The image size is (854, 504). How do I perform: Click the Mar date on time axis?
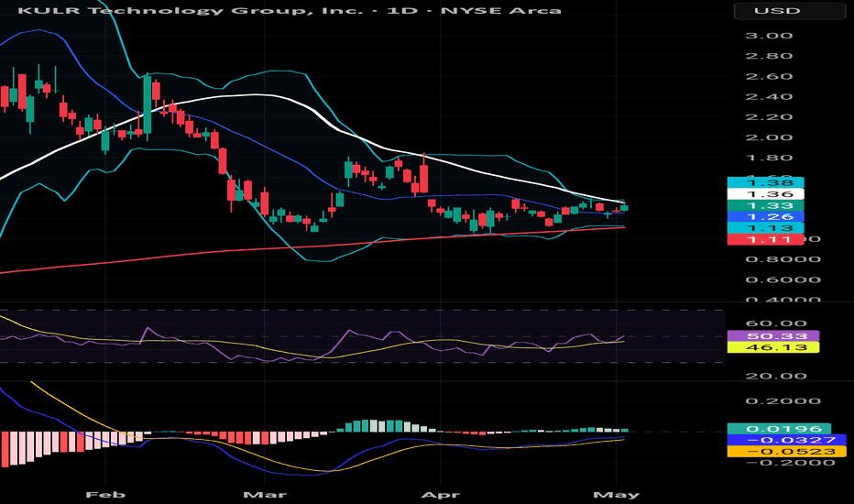tap(264, 495)
